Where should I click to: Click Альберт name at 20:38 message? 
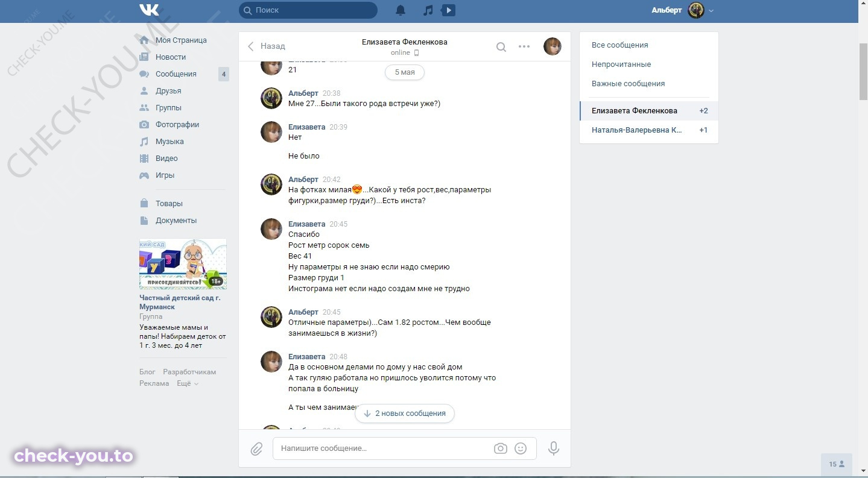(x=303, y=93)
